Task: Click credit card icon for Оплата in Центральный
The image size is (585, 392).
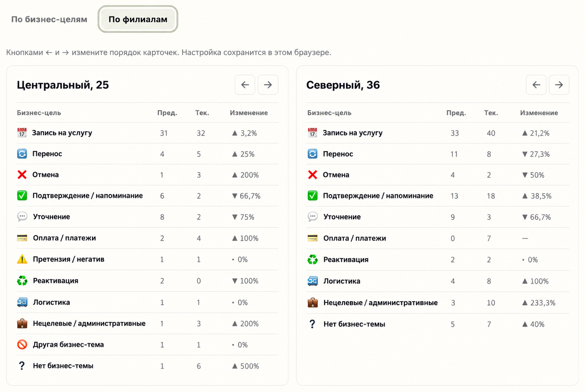Action: 22,238
